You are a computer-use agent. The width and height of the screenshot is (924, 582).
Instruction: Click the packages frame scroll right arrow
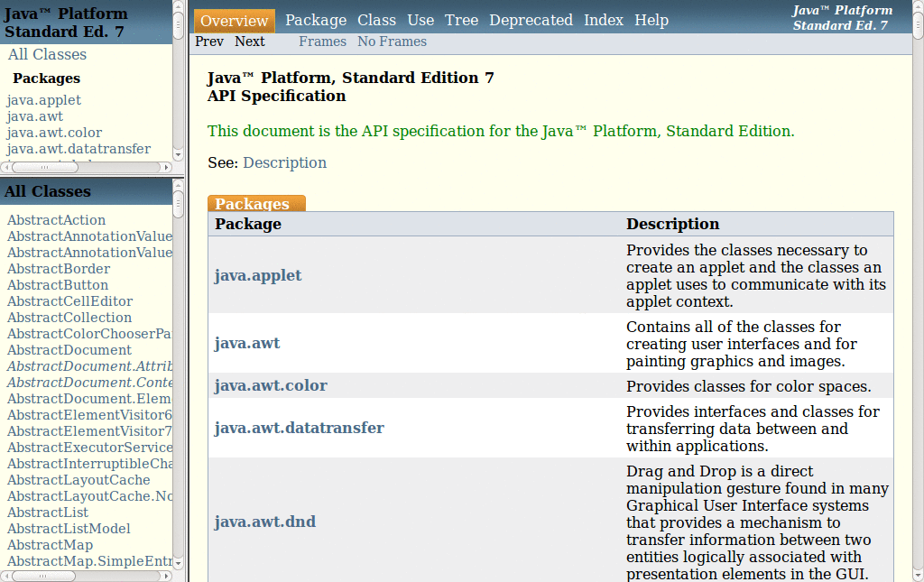click(x=167, y=167)
